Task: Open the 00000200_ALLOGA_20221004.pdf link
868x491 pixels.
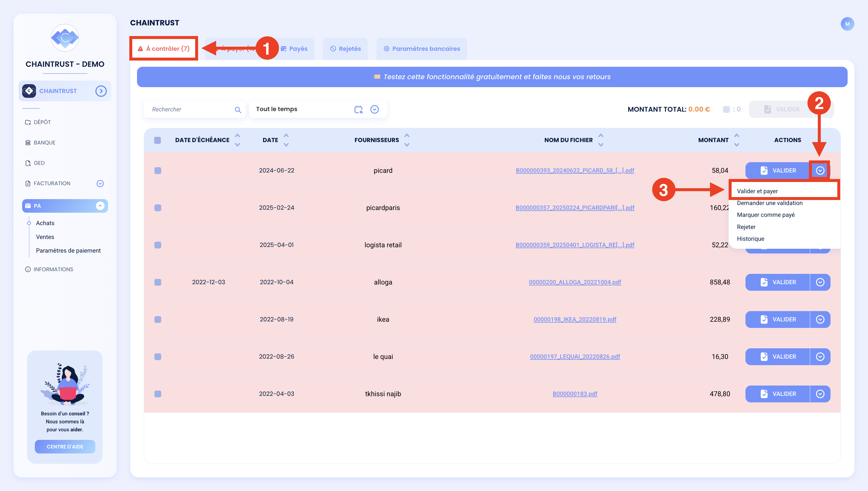Action: (x=575, y=282)
